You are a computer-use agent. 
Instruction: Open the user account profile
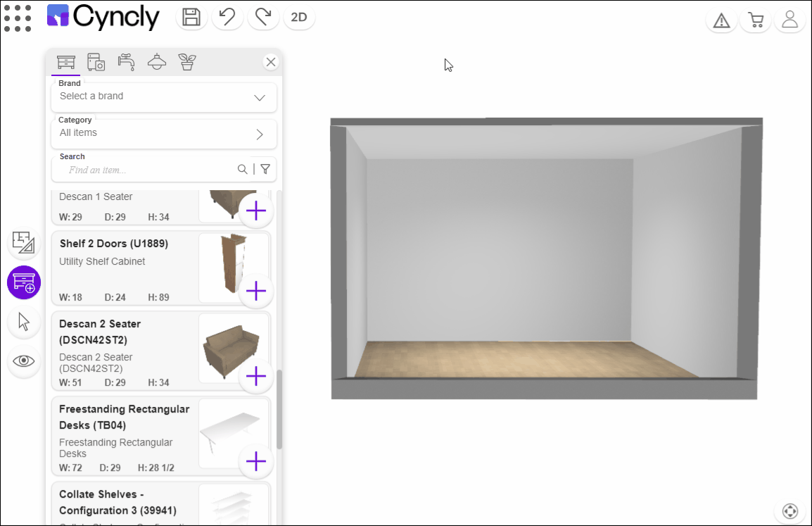point(790,20)
